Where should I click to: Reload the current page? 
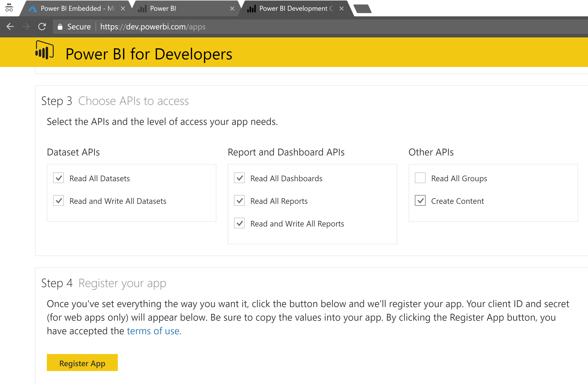coord(42,26)
